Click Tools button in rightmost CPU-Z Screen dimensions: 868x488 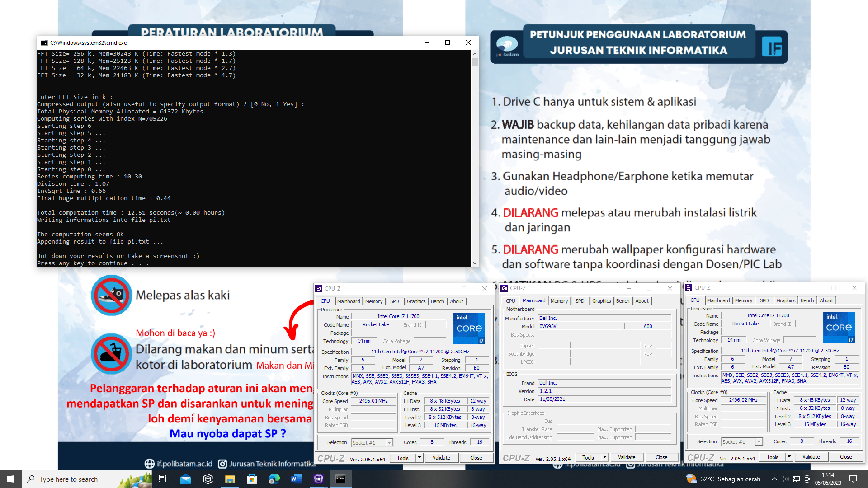click(773, 457)
